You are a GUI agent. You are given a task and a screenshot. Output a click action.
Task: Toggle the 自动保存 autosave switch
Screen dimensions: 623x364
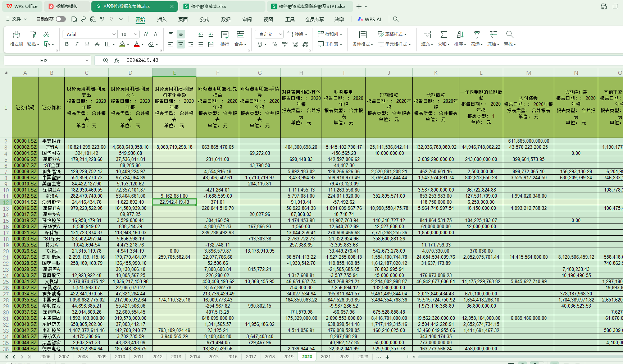tap(61, 19)
